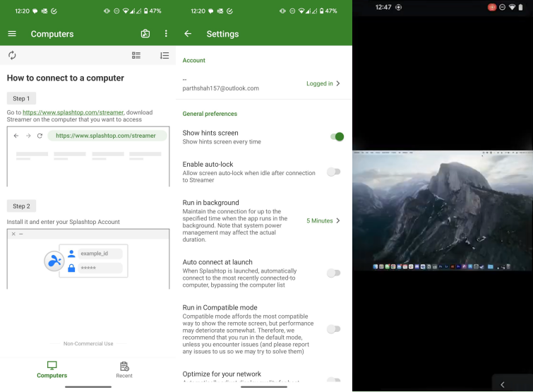Tap the Step 1 label button
Screen dimensions: 533x392
21,99
